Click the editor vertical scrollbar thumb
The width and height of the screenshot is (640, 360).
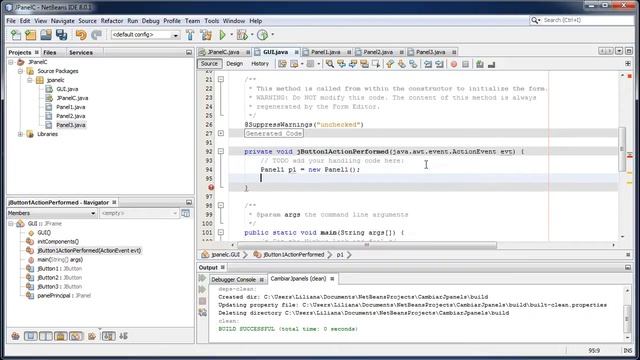[x=622, y=149]
